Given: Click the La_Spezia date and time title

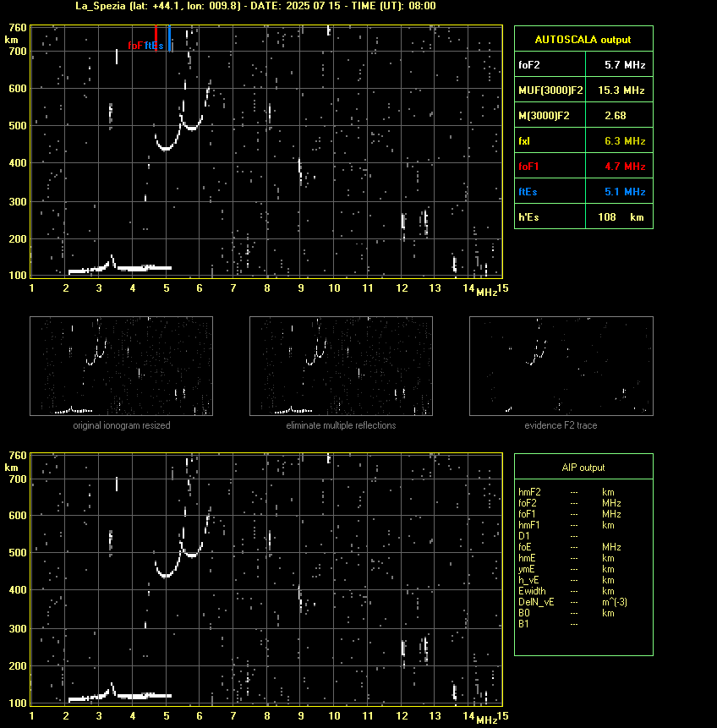Looking at the screenshot, I should click(255, 6).
